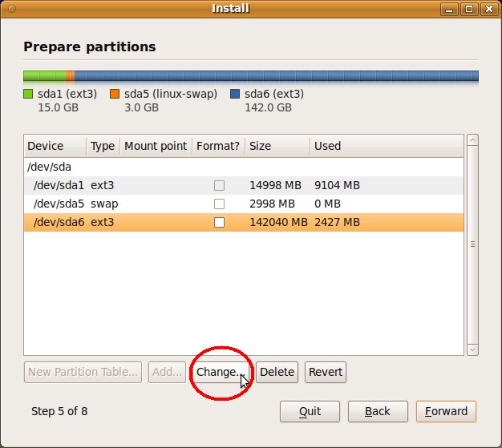The image size is (502, 448).
Task: Click the Step 5 of 8 label
Action: (59, 411)
